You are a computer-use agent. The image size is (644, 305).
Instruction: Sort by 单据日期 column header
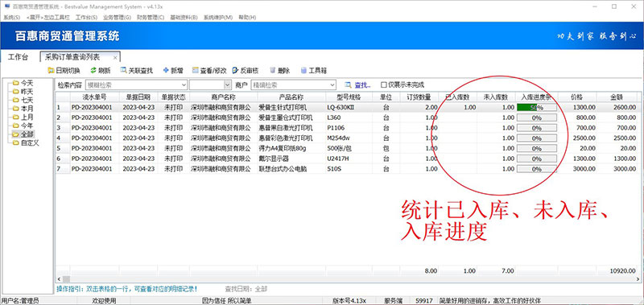[138, 97]
